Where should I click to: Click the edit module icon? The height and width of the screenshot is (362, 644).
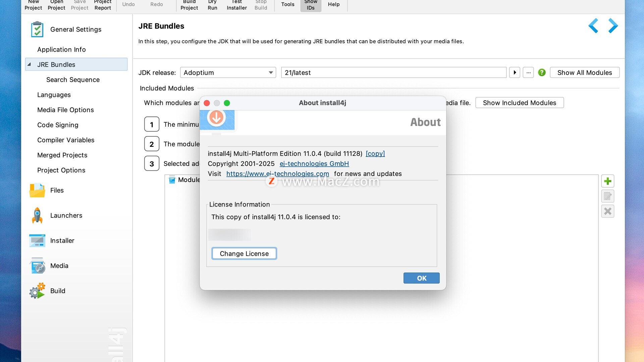[607, 196]
